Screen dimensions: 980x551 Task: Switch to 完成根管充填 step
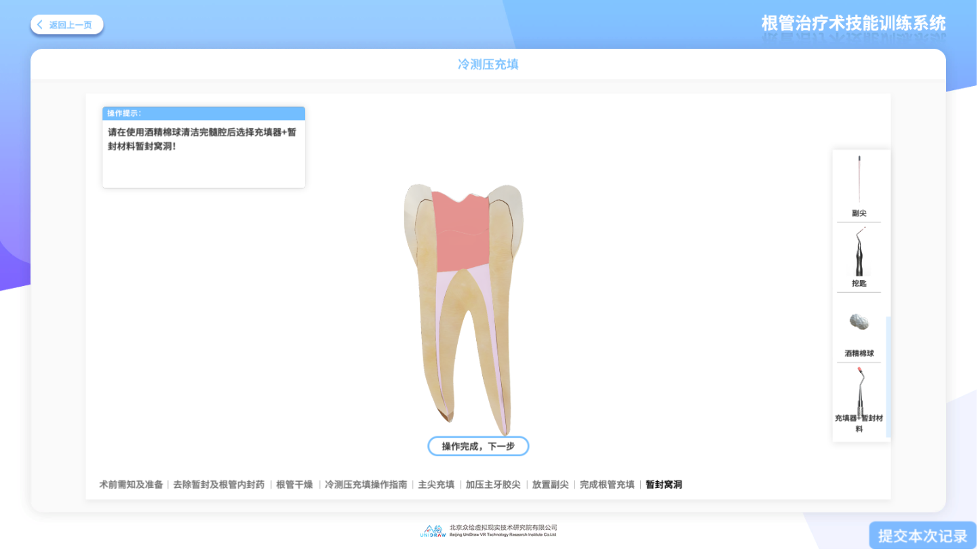(x=608, y=485)
